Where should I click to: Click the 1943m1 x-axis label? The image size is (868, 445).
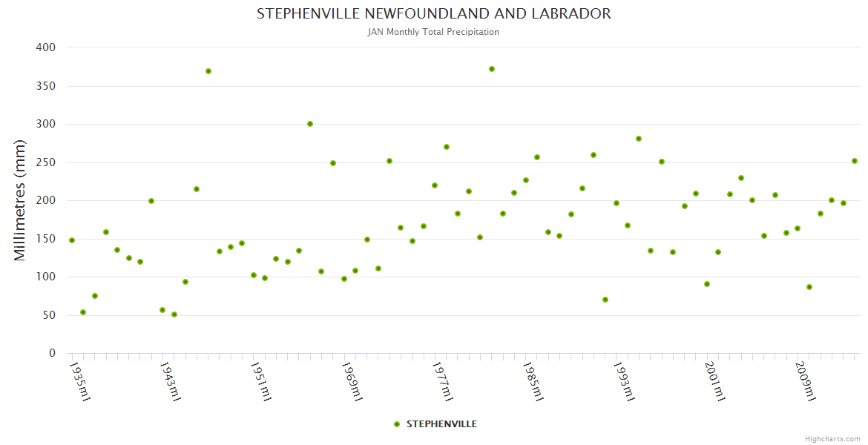171,381
